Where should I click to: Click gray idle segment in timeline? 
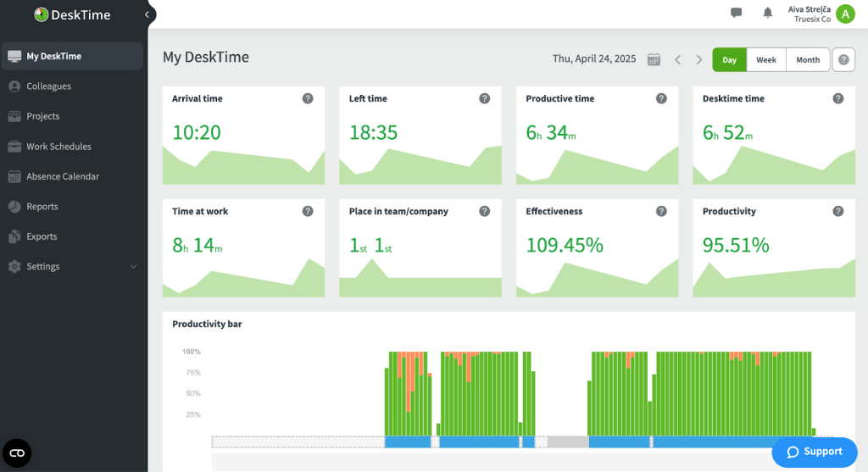(568, 442)
